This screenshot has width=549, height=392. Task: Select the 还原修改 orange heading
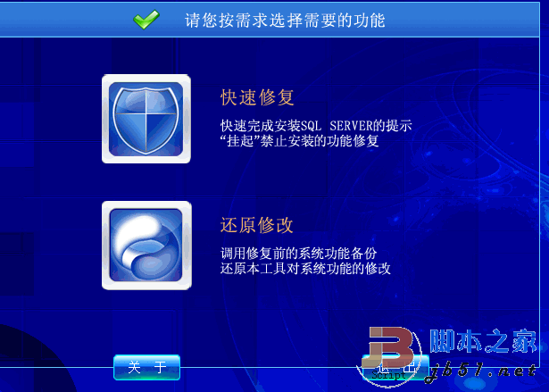pyautogui.click(x=256, y=225)
